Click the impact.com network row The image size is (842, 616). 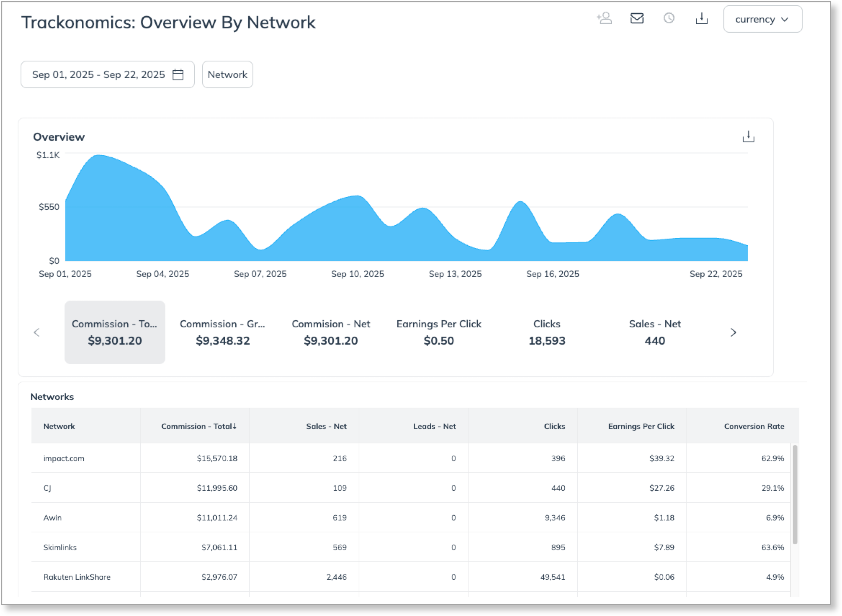point(64,458)
